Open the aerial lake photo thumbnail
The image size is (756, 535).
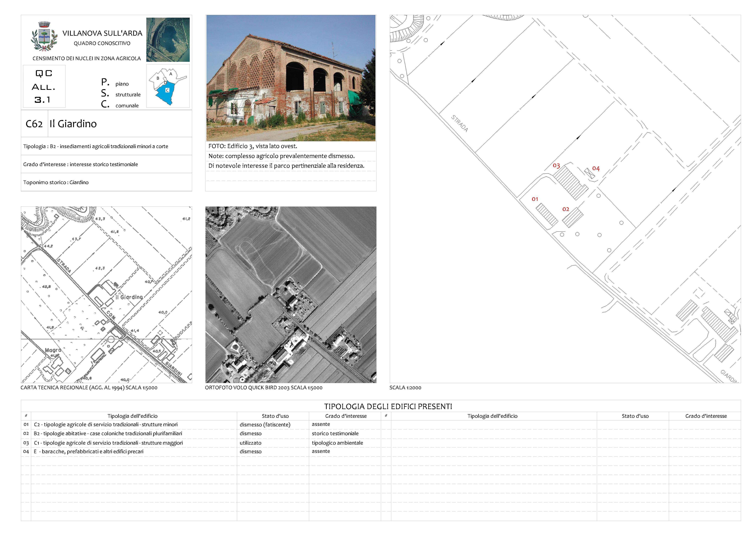click(168, 39)
